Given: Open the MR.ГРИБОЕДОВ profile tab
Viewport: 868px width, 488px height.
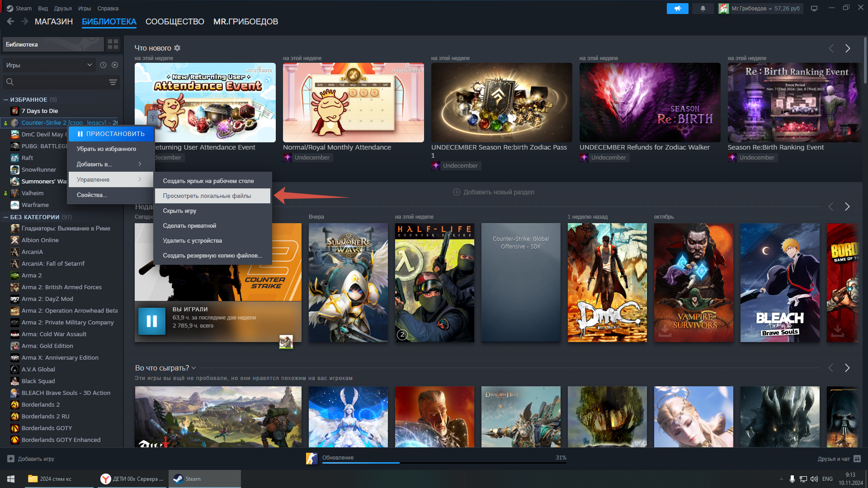Looking at the screenshot, I should pyautogui.click(x=245, y=22).
